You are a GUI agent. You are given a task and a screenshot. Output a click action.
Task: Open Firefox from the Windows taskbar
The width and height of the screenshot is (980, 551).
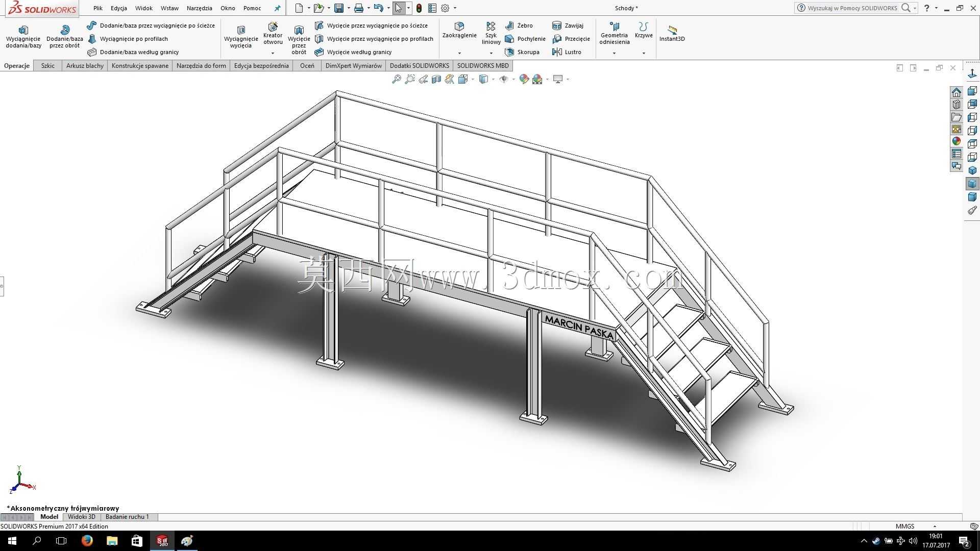tap(87, 541)
